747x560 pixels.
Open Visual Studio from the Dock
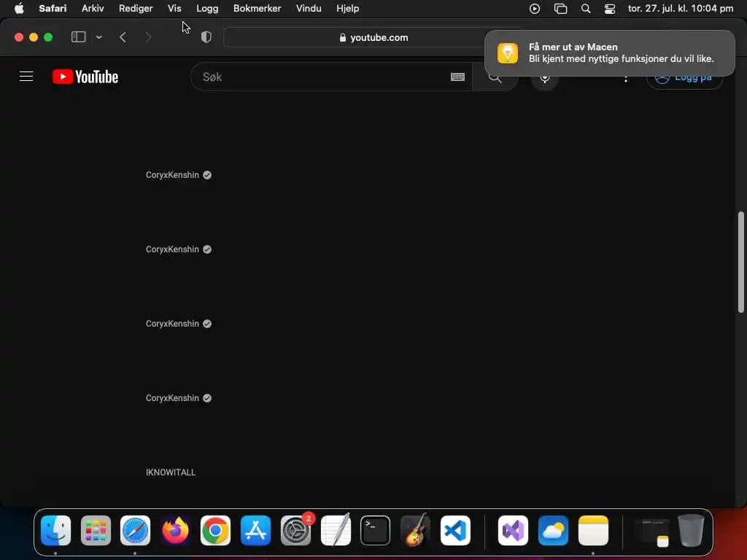click(x=513, y=530)
